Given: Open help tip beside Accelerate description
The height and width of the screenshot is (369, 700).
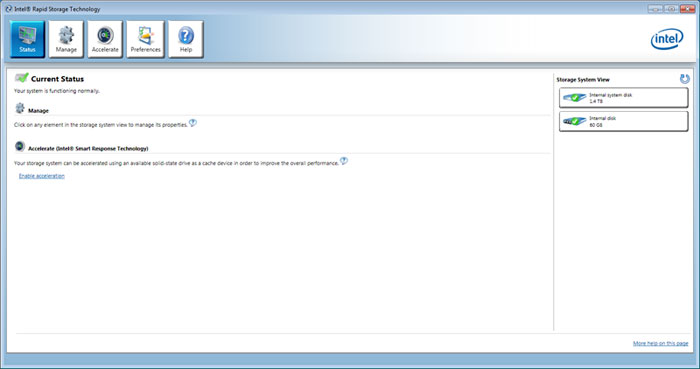Looking at the screenshot, I should 344,161.
